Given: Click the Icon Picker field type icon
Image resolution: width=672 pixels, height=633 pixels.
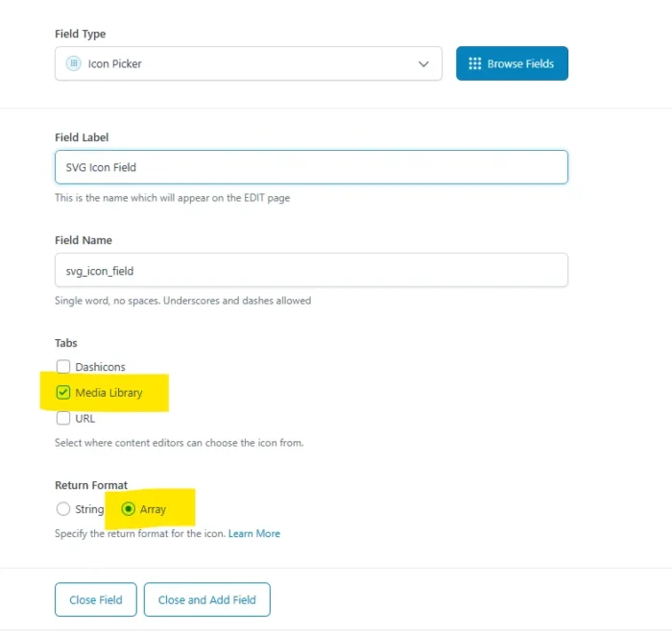Looking at the screenshot, I should point(73,63).
